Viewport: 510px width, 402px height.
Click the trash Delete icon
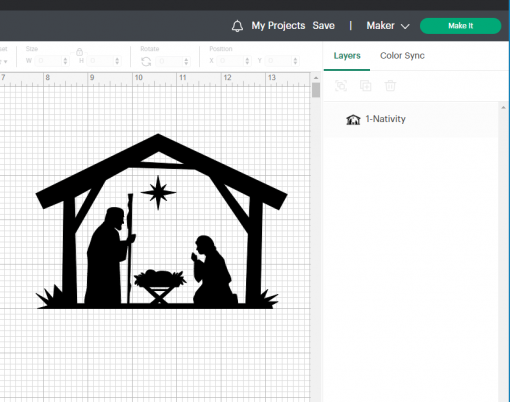(x=390, y=86)
